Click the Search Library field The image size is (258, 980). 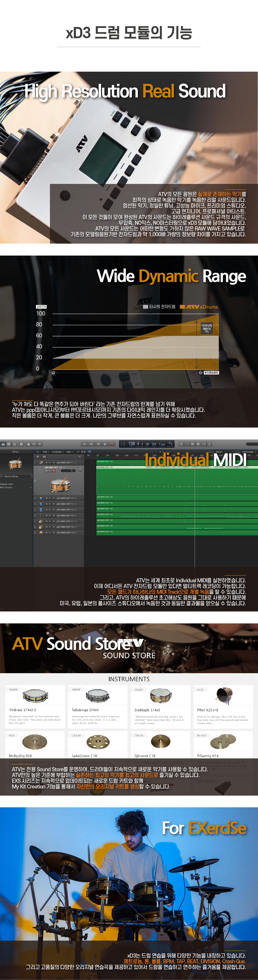(x=16, y=476)
